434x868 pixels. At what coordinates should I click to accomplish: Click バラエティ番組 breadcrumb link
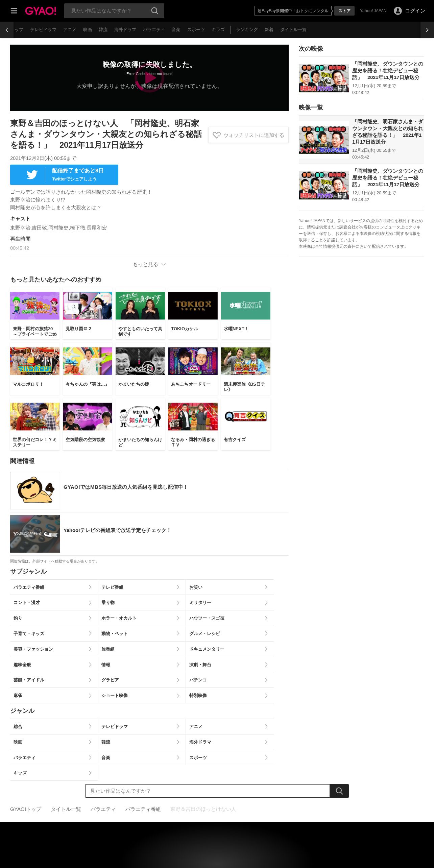[x=143, y=809]
